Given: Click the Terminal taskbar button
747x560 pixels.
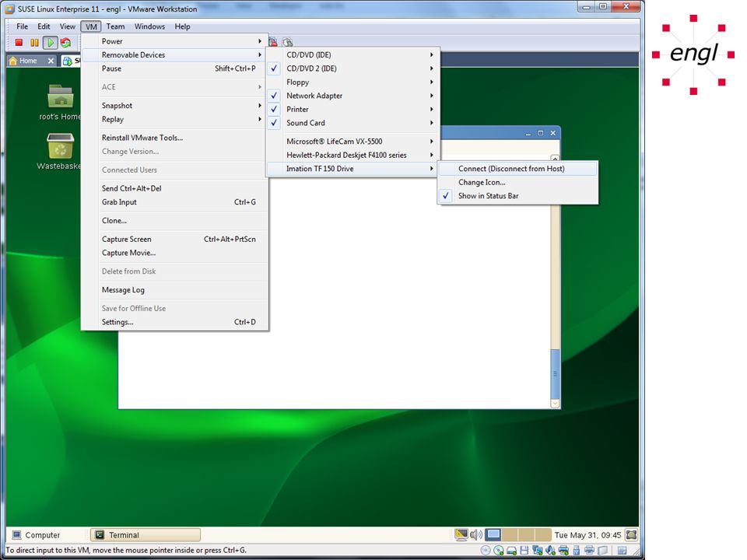Looking at the screenshot, I should click(x=146, y=535).
